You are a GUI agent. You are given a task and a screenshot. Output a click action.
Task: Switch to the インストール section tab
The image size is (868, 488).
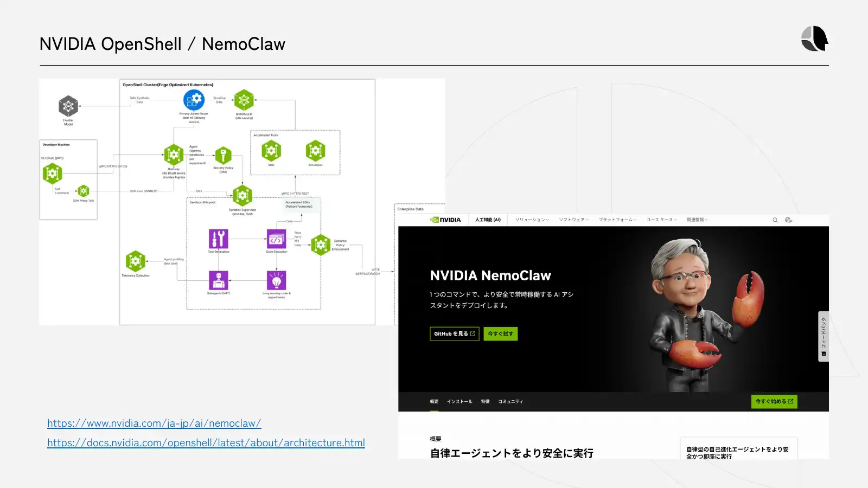coord(459,402)
